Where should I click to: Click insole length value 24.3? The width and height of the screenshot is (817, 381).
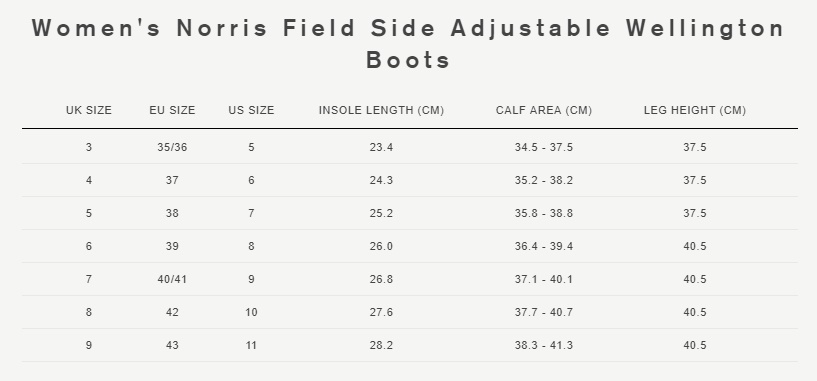(x=381, y=180)
